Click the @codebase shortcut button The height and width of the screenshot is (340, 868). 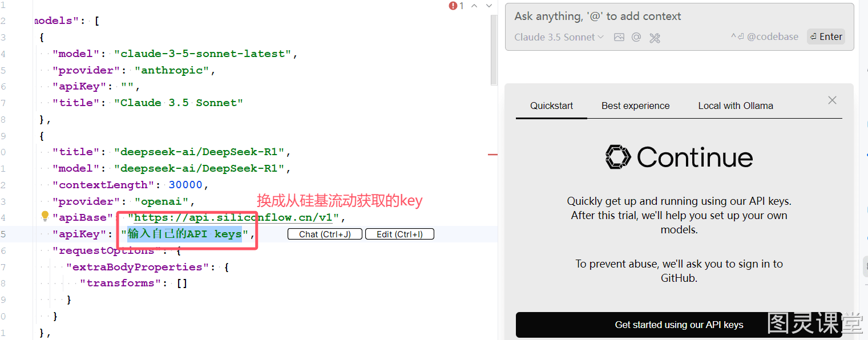[x=765, y=37]
